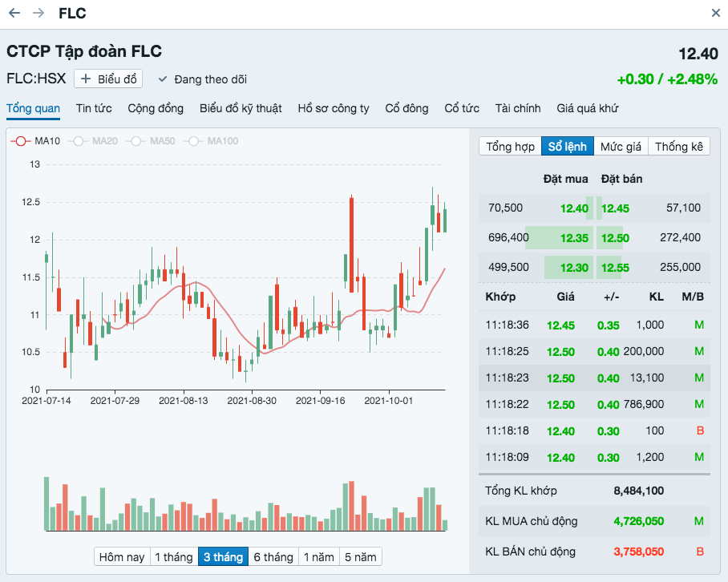Enable the MA100 moving average line
This screenshot has height=582, width=728.
coord(211,141)
